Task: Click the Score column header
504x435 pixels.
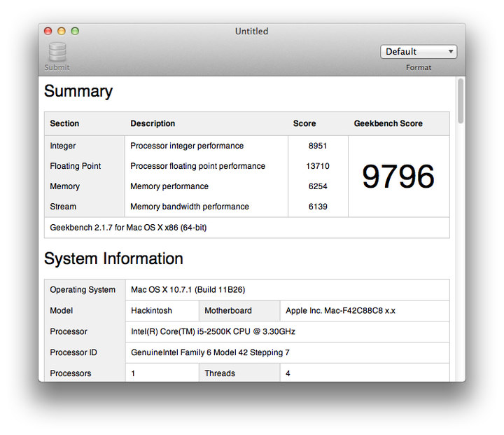Action: tap(304, 123)
